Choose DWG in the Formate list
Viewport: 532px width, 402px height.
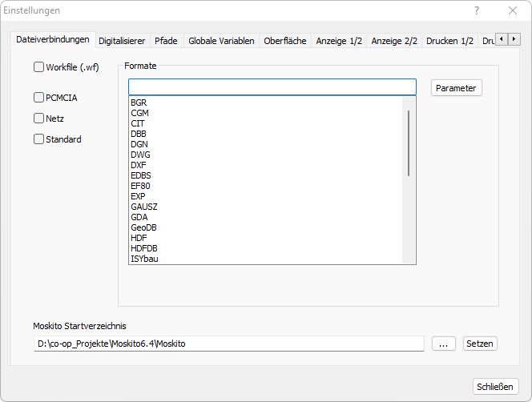[x=140, y=155]
